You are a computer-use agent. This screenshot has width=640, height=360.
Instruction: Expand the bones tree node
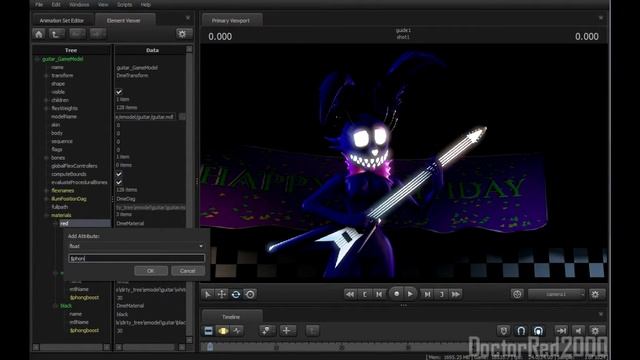(x=46, y=158)
